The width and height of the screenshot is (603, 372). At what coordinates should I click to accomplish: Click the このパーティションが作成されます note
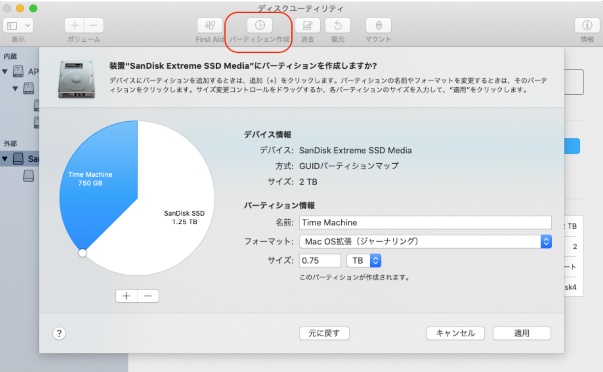pyautogui.click(x=354, y=277)
